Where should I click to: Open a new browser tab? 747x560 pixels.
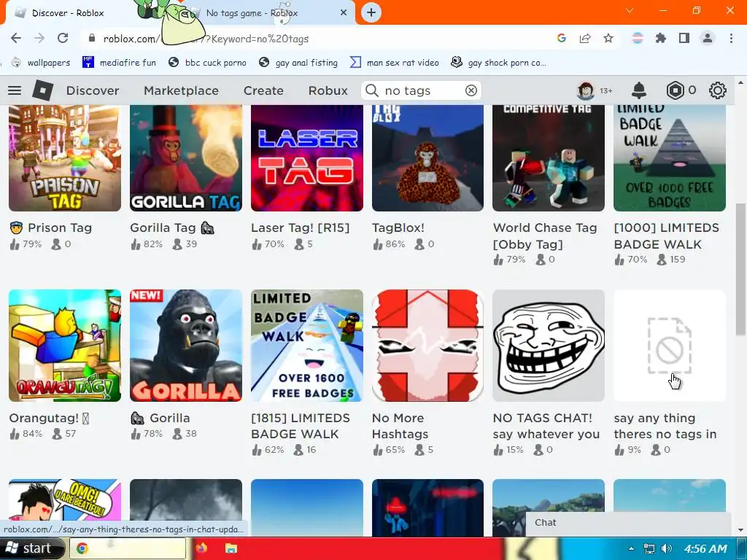(x=371, y=12)
